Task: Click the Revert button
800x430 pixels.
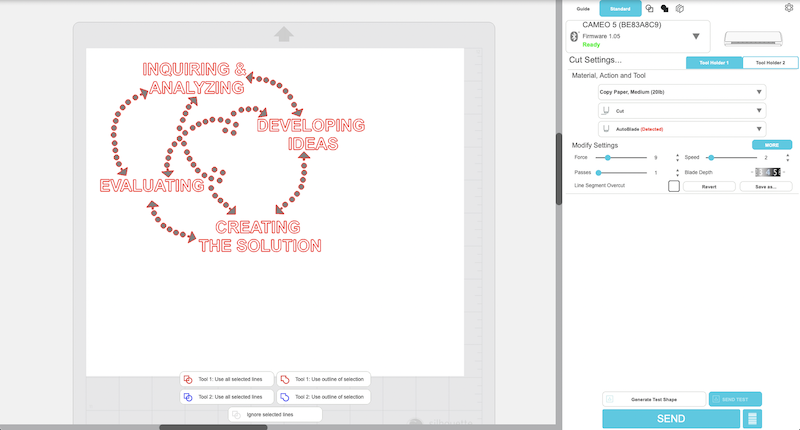Action: pyautogui.click(x=708, y=186)
